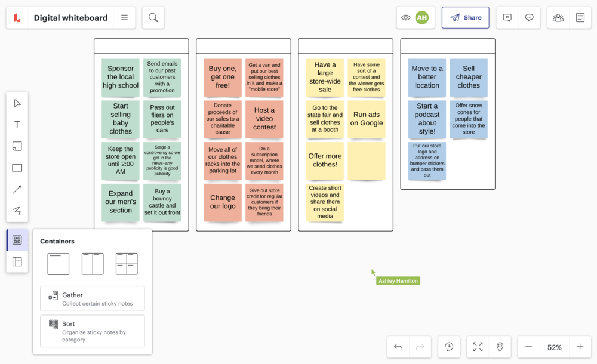Choose Gather to collect sticky notes
Screen dimensions: 597x364
92,298
